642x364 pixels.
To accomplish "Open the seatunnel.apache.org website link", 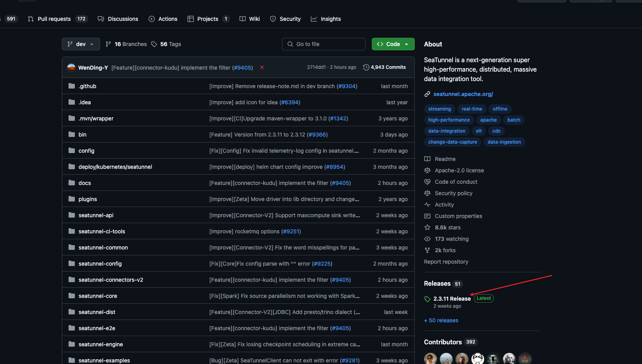I will (463, 94).
